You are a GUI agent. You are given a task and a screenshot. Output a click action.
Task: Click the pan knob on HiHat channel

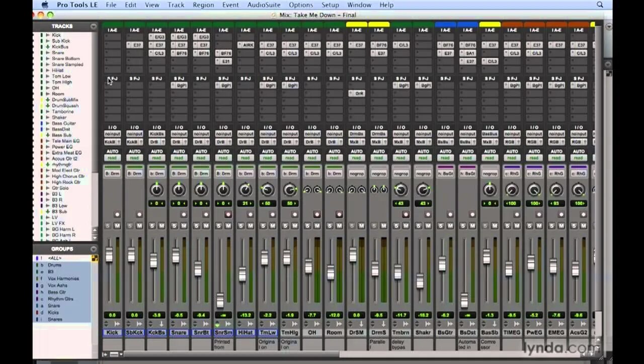245,190
